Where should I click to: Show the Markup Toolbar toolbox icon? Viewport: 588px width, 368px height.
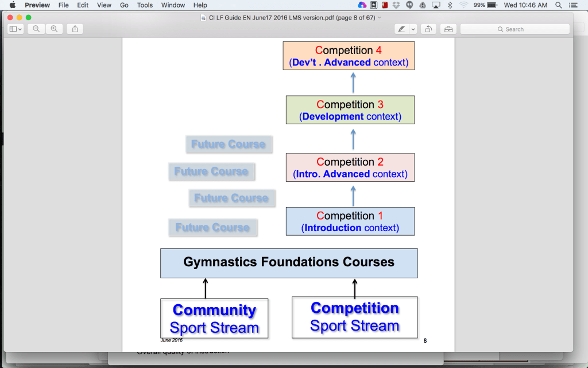click(448, 29)
